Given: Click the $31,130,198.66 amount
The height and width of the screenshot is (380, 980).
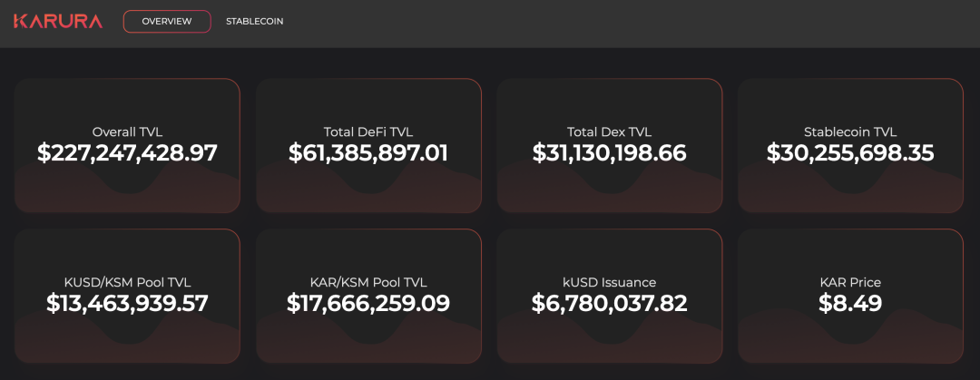Looking at the screenshot, I should coord(609,153).
